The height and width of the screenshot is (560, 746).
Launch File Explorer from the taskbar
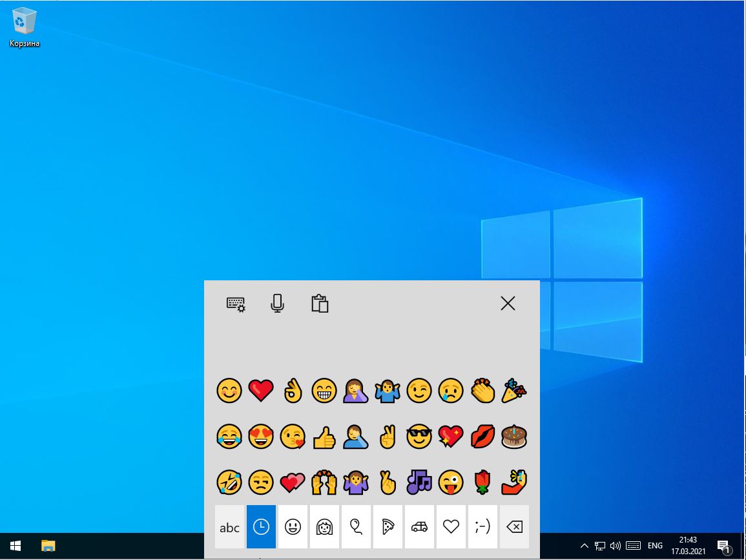point(48,546)
